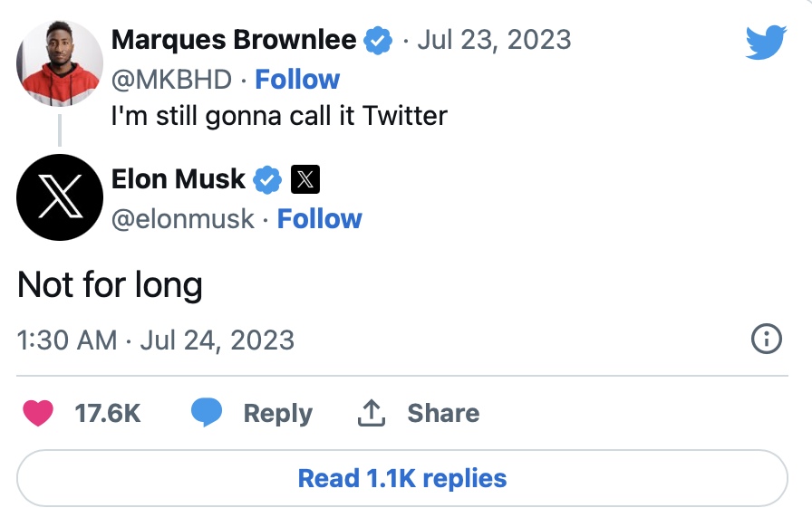Click the heart like icon
Viewport: 812px width, 527px height.
[38, 413]
